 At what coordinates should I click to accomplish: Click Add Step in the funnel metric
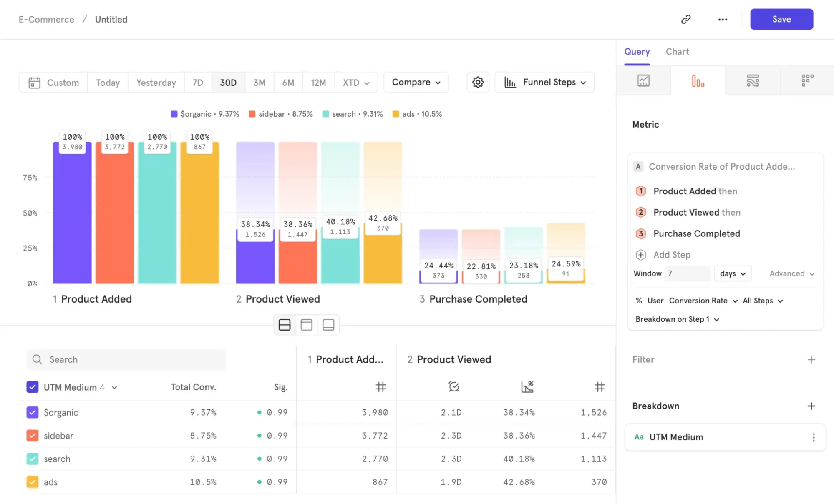(672, 255)
